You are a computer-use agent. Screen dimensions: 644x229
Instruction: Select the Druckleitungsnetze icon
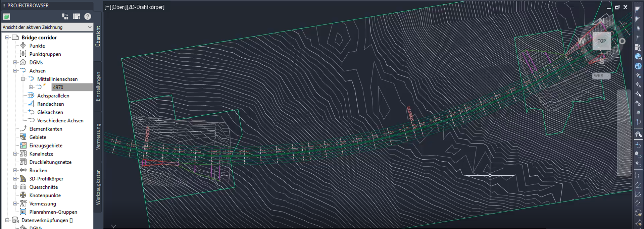click(x=23, y=162)
